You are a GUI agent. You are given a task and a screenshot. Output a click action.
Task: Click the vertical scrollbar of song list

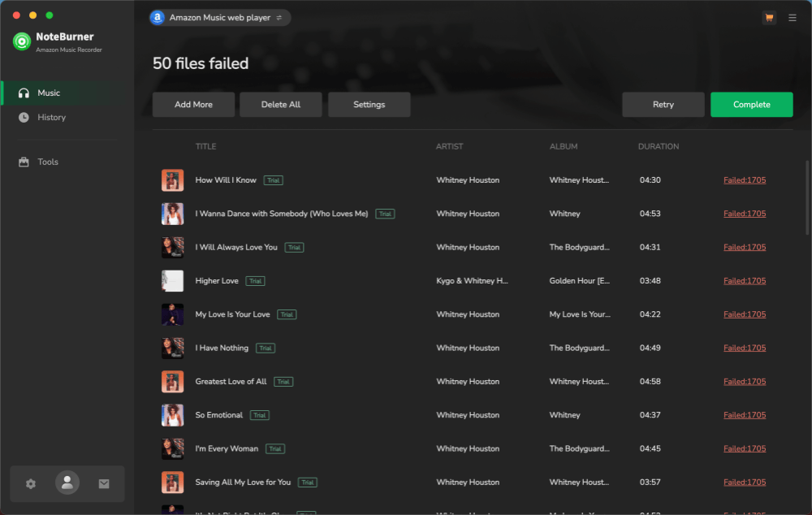click(807, 197)
